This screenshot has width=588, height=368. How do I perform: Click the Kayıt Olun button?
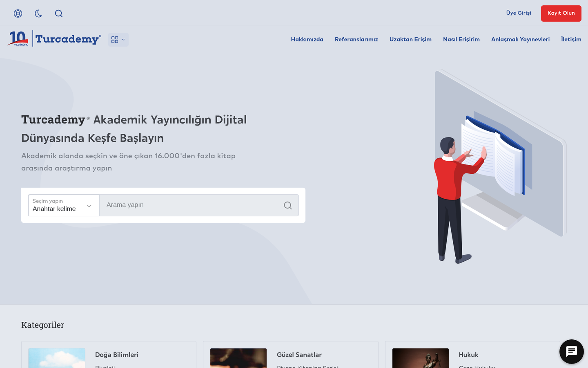tap(561, 13)
